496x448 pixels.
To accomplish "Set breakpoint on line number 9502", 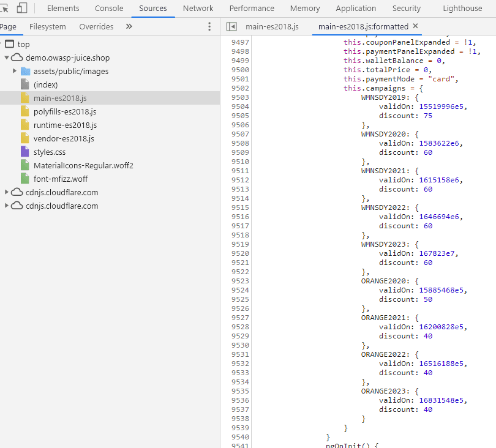I will point(240,88).
